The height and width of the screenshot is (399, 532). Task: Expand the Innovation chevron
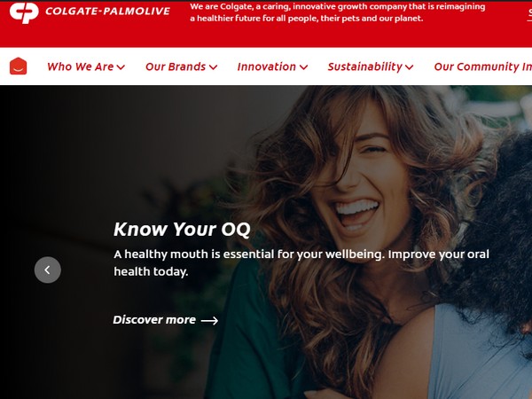[x=303, y=67]
